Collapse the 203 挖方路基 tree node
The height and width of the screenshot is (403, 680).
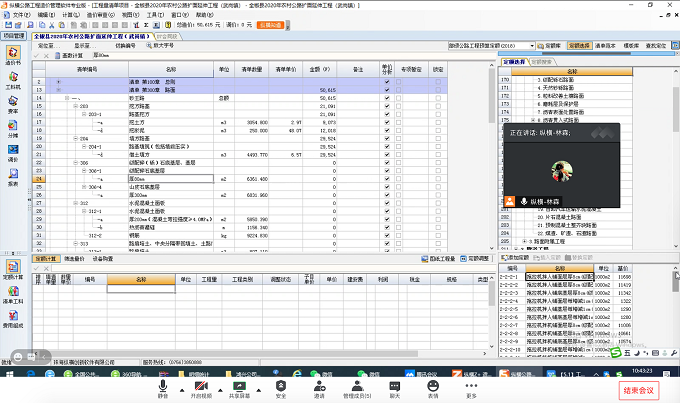tap(73, 106)
